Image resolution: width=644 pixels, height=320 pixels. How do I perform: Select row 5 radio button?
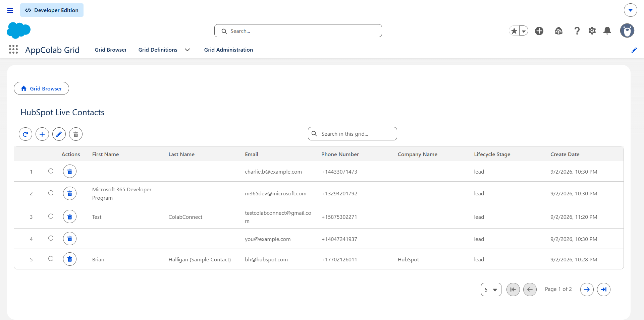click(x=51, y=258)
